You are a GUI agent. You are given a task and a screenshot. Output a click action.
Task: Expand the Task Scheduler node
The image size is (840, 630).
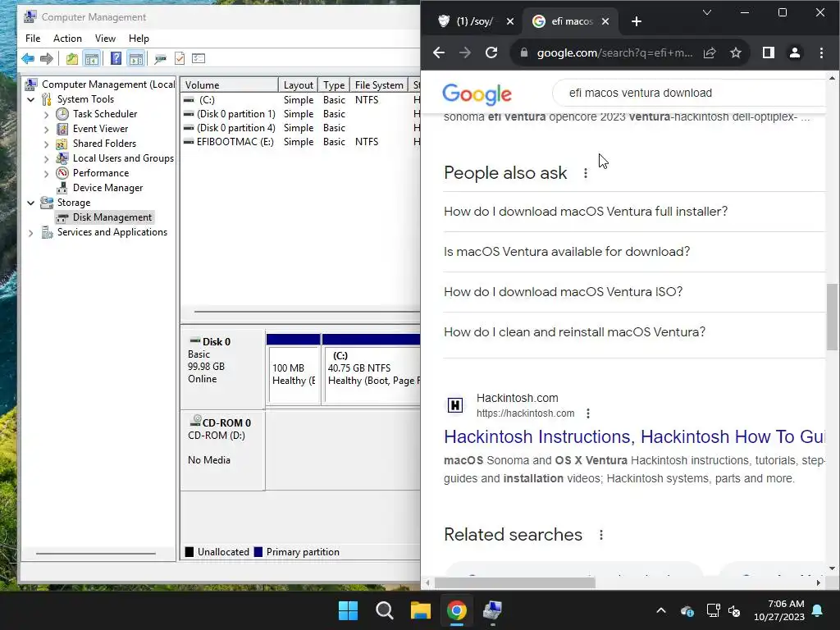tap(46, 115)
